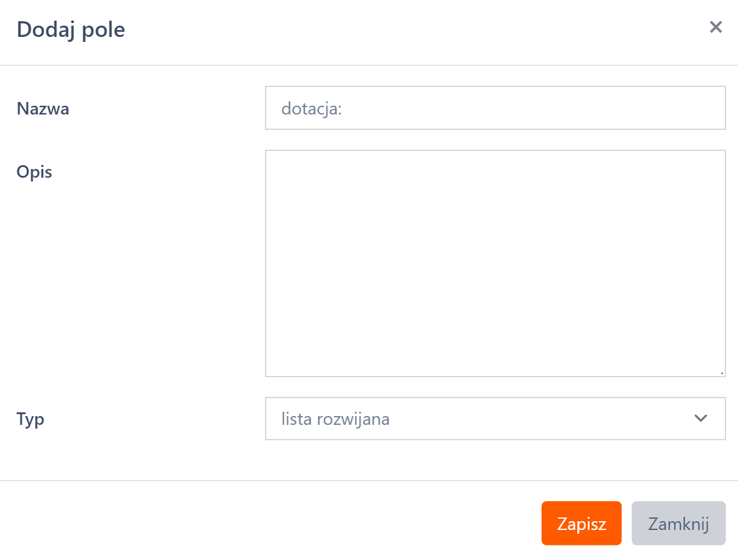Click the chevron arrow in Typ field

700,418
